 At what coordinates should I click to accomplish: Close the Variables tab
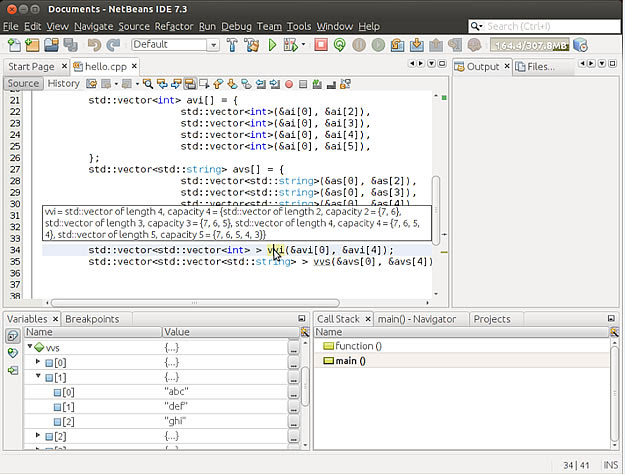[55, 319]
